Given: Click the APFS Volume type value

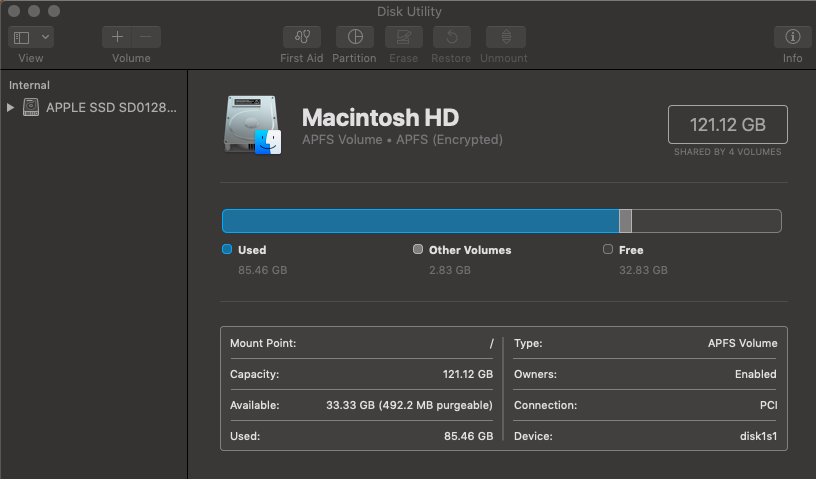Looking at the screenshot, I should [x=742, y=343].
